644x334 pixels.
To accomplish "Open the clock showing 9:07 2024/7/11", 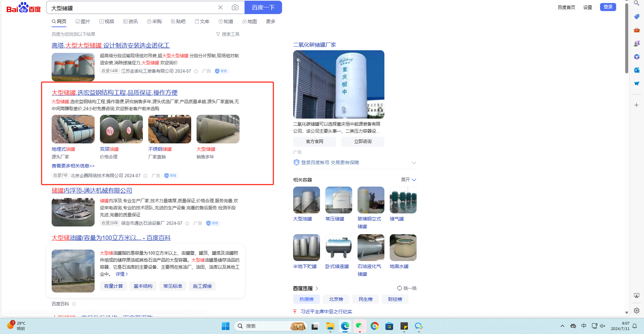I will coord(620,326).
